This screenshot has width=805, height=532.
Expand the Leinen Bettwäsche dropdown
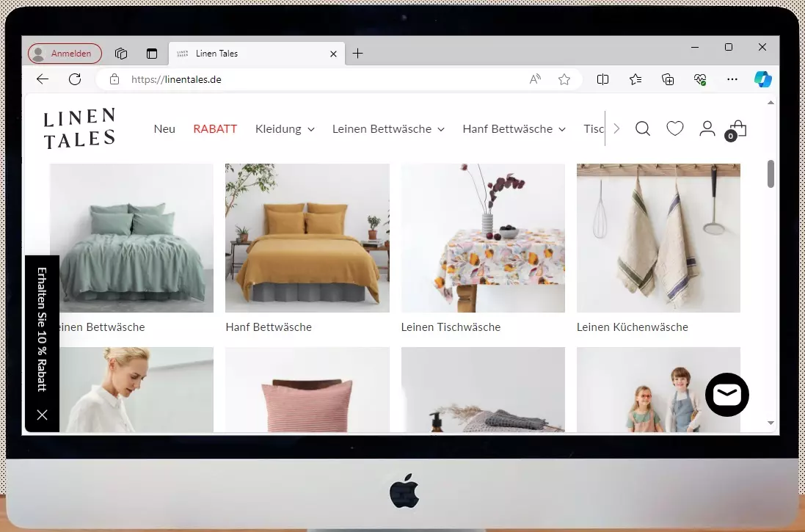pos(388,129)
